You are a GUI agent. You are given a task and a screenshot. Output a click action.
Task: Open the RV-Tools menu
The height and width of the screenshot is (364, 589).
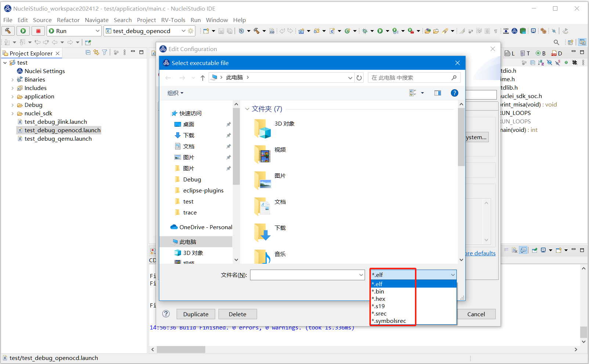point(173,20)
